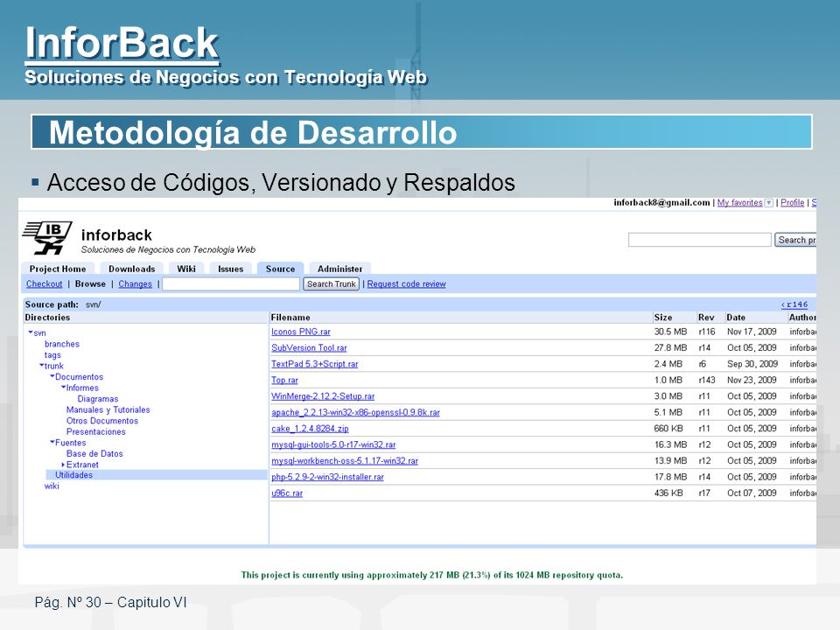Collapse the Documentos folder arrow
Viewport: 840px width, 630px height.
(52, 376)
